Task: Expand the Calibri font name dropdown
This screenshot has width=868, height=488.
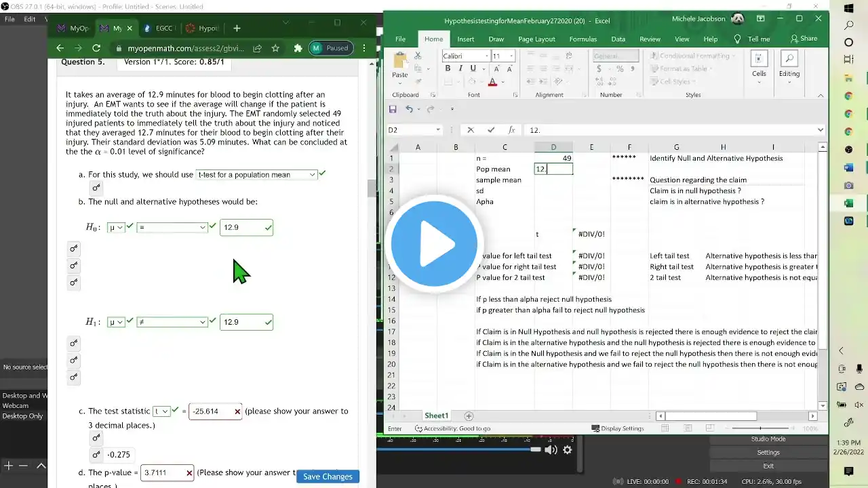Action: 486,56
